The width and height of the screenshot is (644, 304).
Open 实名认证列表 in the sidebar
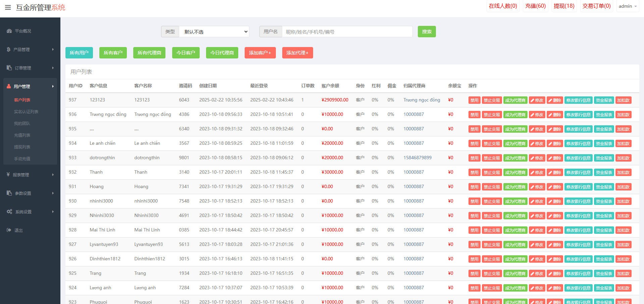point(26,112)
